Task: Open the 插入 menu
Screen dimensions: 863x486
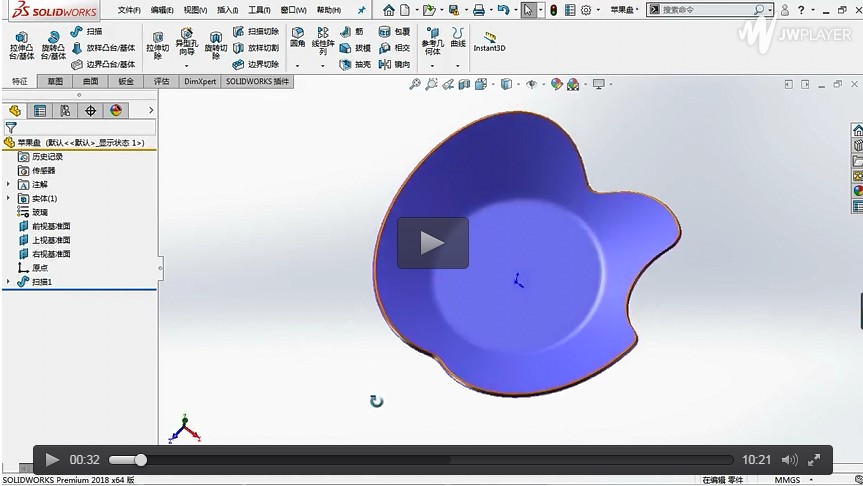Action: [227, 10]
